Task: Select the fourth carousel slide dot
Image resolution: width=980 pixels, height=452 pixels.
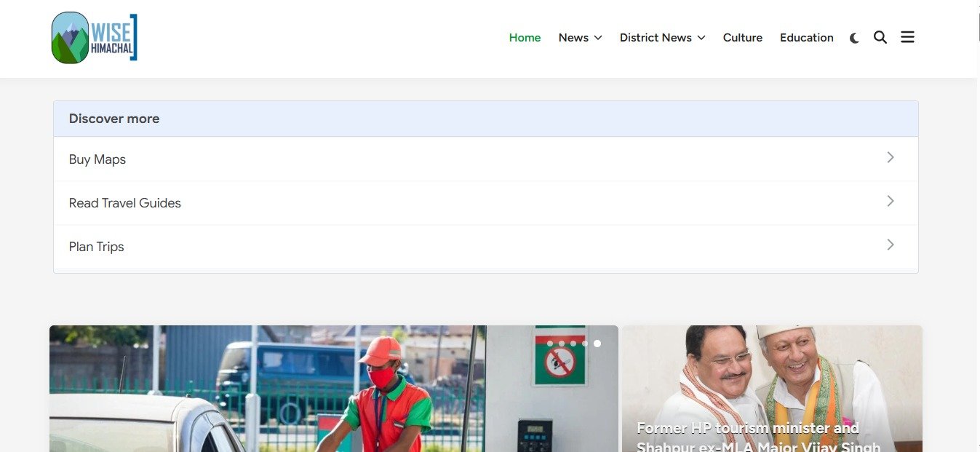Action: point(585,343)
